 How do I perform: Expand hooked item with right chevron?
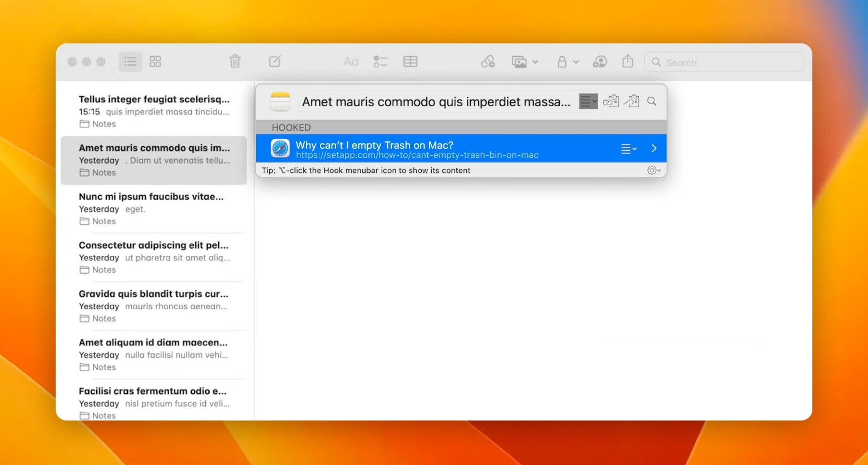(x=654, y=149)
